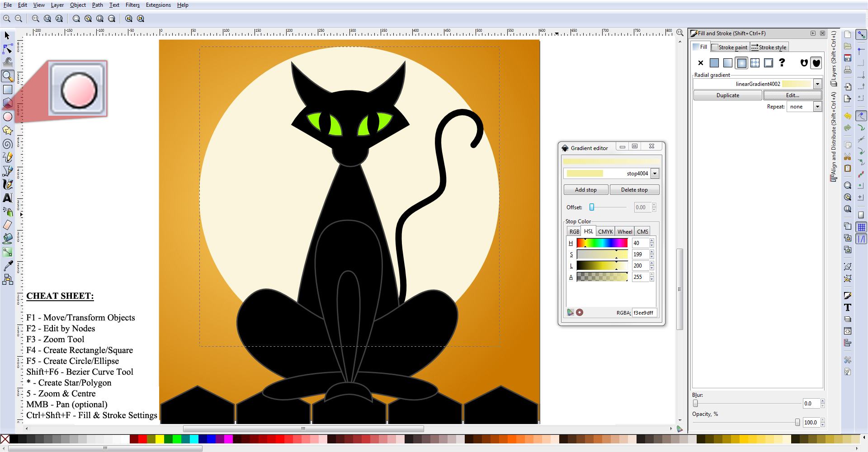This screenshot has width=868, height=452.
Task: Click the Duplicate gradient button
Action: click(x=728, y=95)
